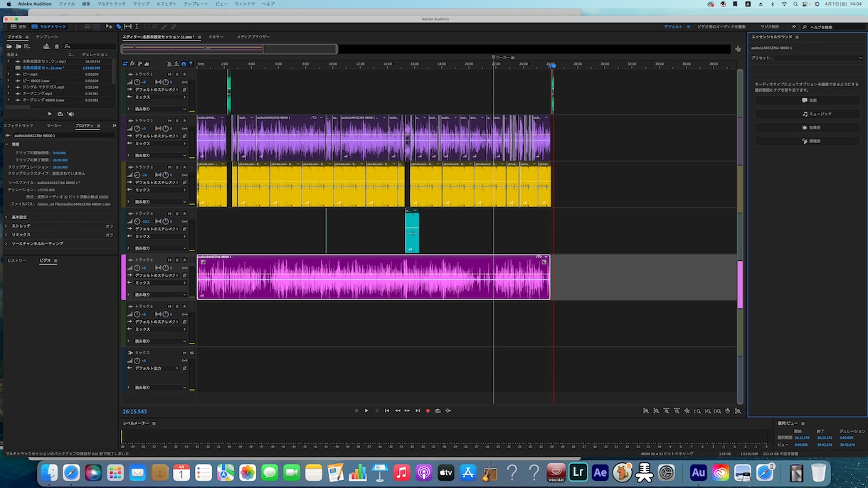The image size is (868, 488).
Task: Open the エフェクト menu in menu bar
Action: tap(166, 4)
